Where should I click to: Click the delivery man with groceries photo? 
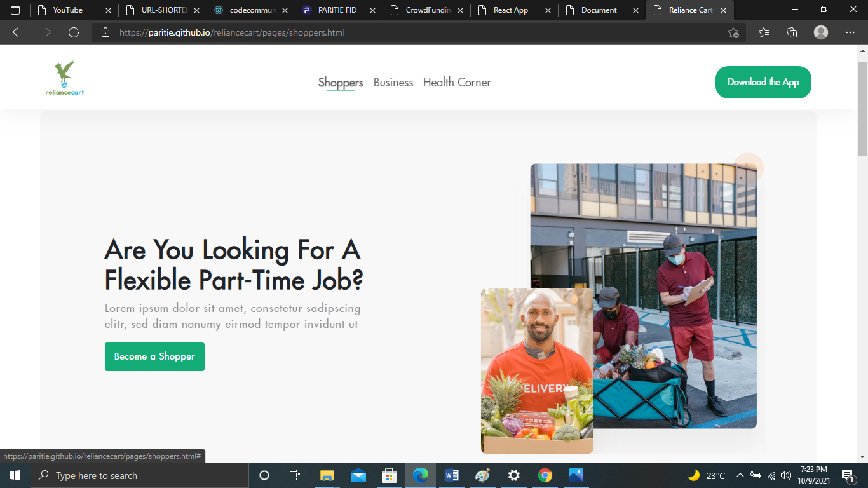(x=537, y=370)
